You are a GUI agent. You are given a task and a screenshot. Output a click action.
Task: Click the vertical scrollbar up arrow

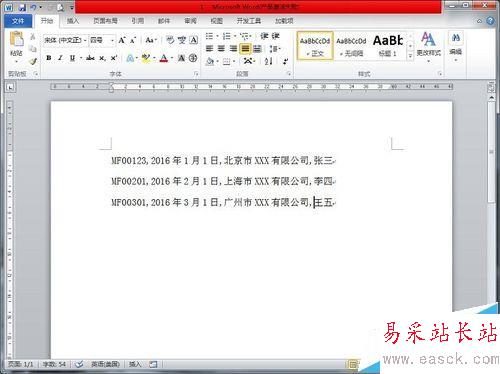(491, 98)
